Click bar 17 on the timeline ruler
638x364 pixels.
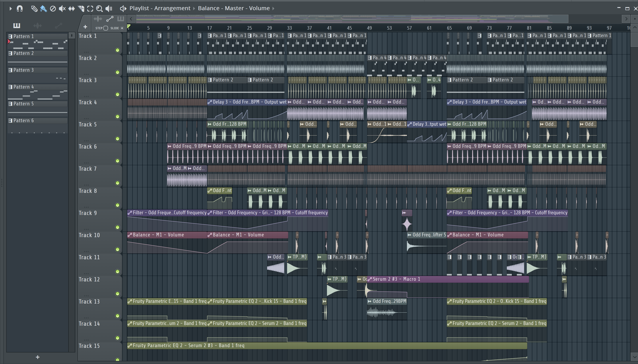click(x=209, y=28)
